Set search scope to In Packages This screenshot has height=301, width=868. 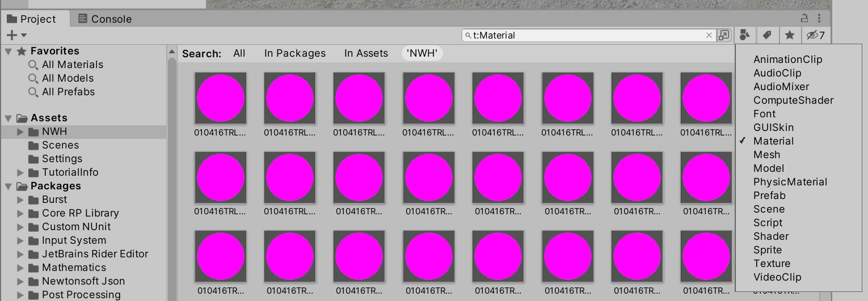coord(295,53)
